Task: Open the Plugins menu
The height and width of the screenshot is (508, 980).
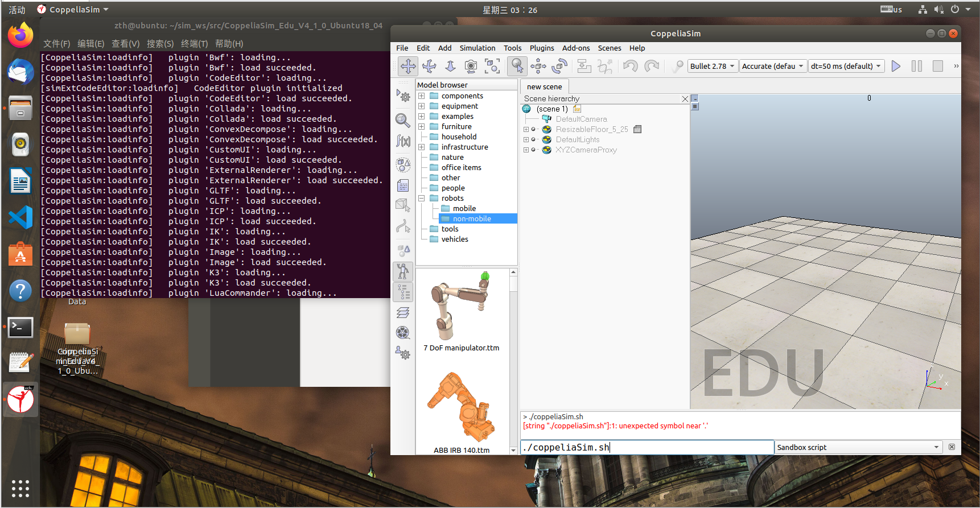Action: 542,48
